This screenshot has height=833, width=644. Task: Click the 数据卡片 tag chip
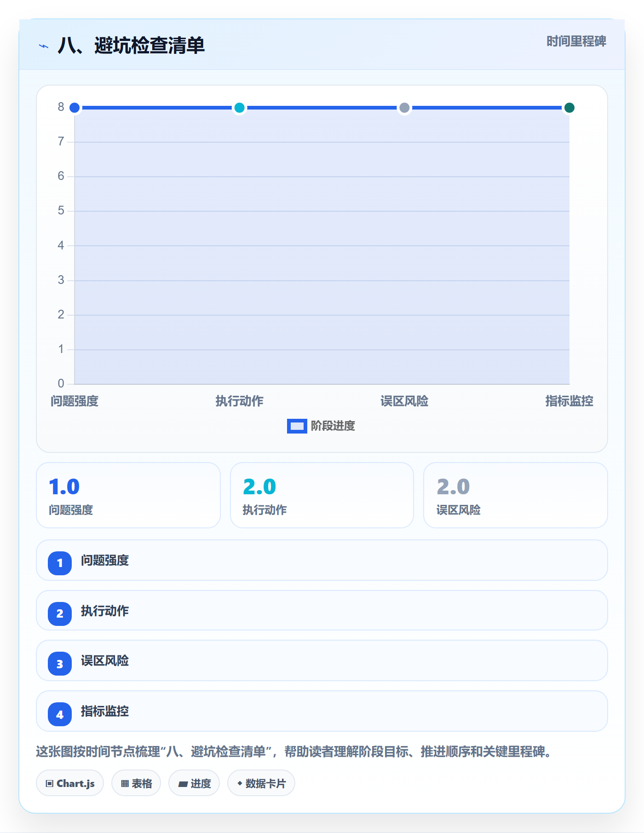[261, 783]
